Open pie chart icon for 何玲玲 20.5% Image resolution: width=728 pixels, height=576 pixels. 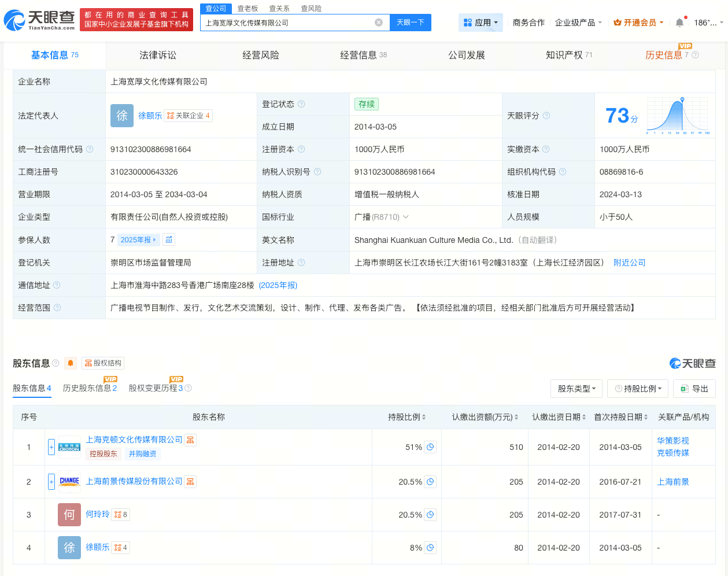(430, 515)
